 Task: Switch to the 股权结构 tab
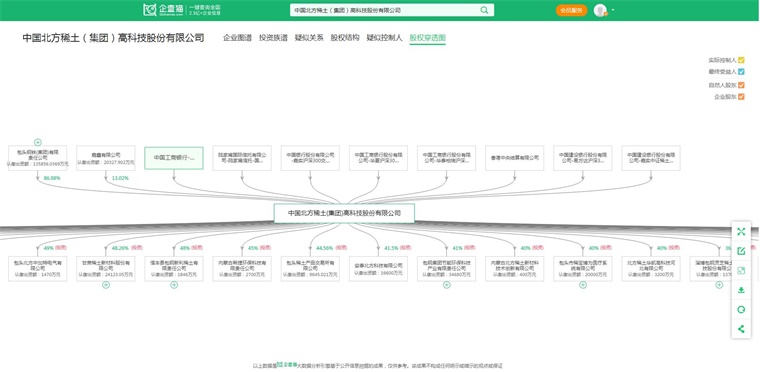click(345, 38)
